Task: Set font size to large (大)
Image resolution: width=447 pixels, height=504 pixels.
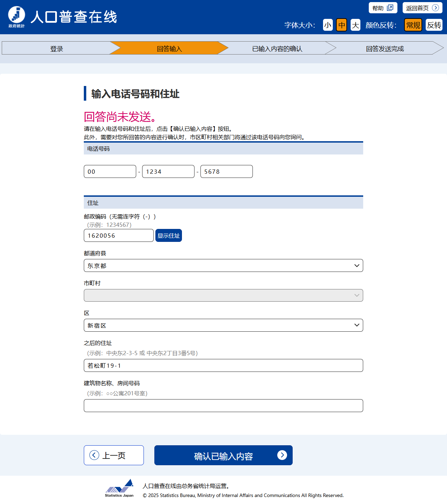Action: pos(355,25)
